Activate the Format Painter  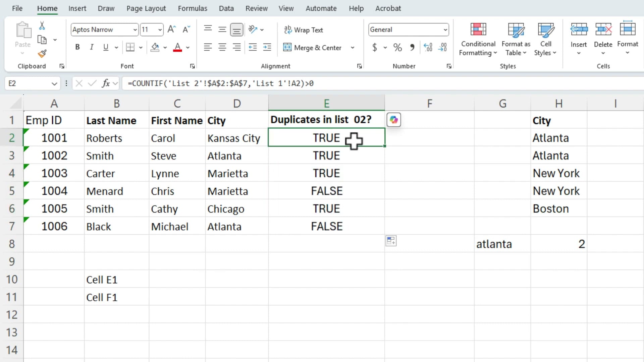pyautogui.click(x=42, y=54)
